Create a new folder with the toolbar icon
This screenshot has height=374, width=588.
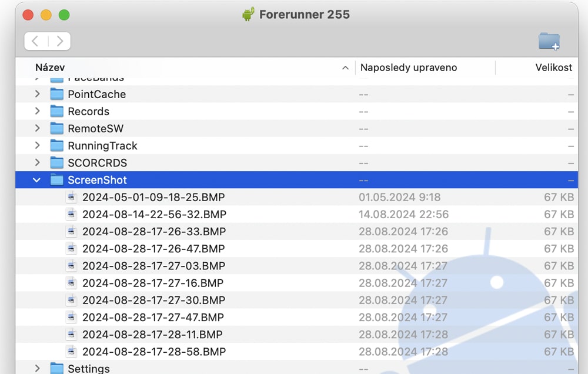(549, 41)
